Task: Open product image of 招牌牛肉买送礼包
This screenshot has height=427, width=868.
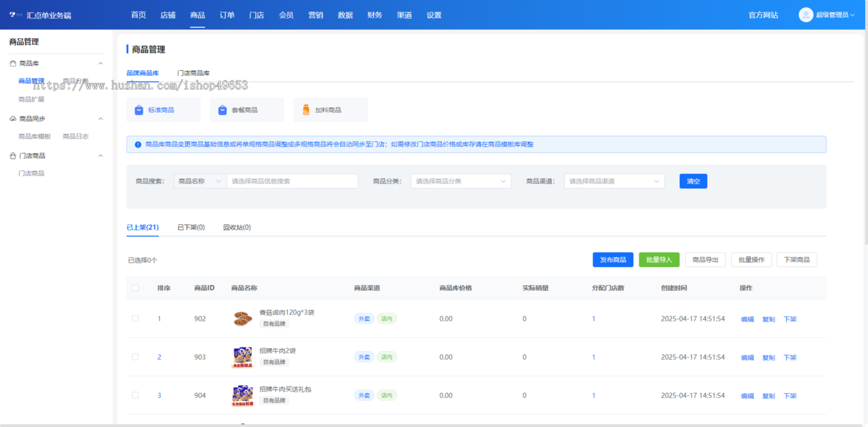Action: click(242, 395)
